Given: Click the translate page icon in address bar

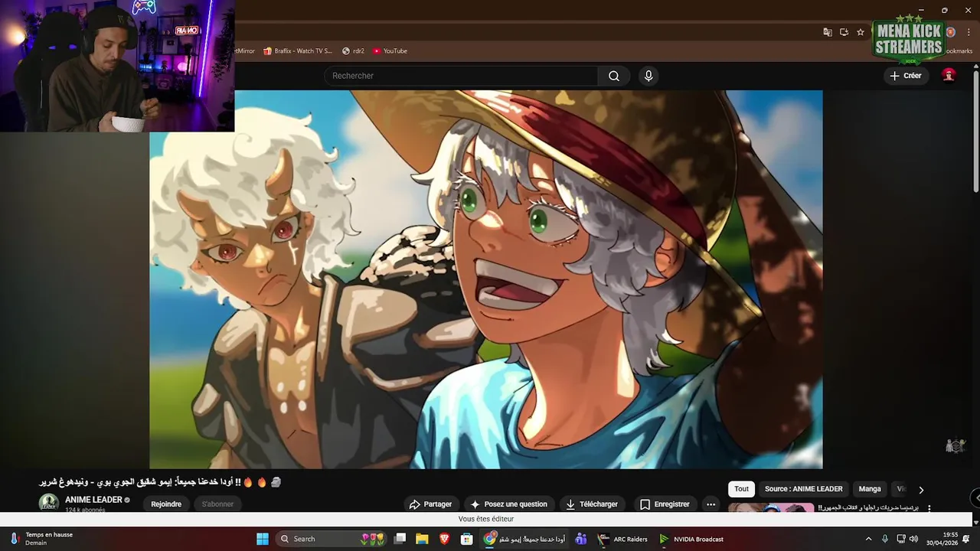Looking at the screenshot, I should (828, 32).
